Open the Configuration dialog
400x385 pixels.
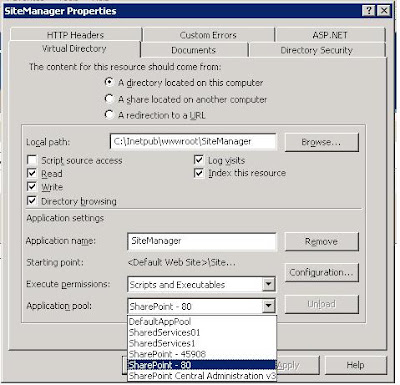coord(322,272)
